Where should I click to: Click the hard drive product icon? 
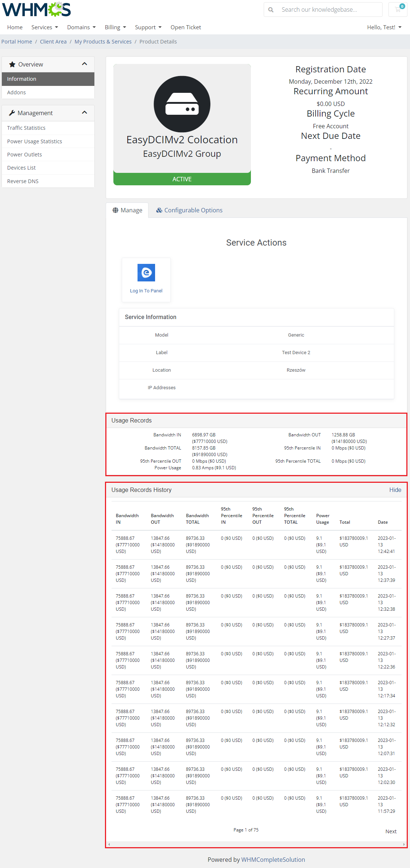[x=182, y=104]
